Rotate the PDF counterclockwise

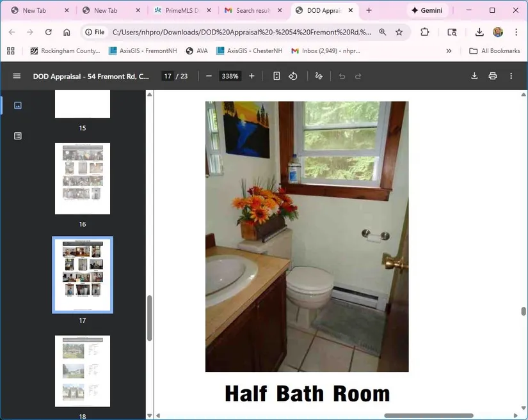coord(293,76)
